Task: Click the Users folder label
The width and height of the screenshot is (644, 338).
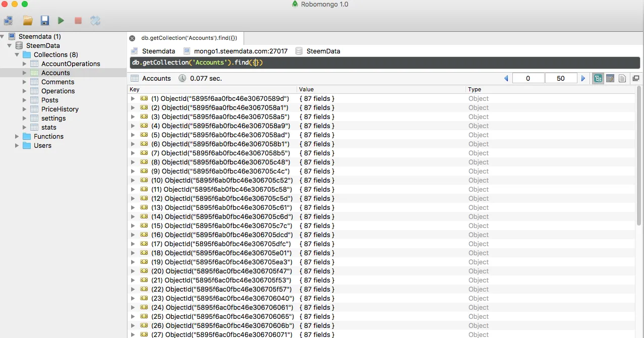Action: (x=42, y=145)
